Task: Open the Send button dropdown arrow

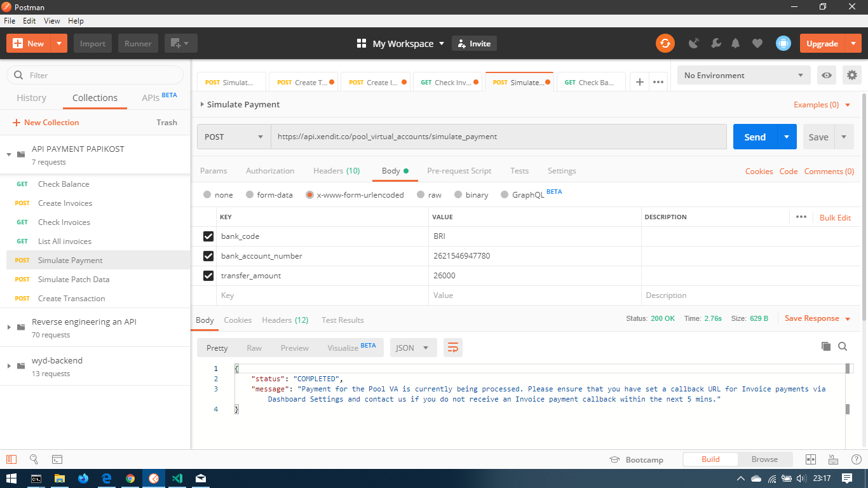Action: click(787, 137)
